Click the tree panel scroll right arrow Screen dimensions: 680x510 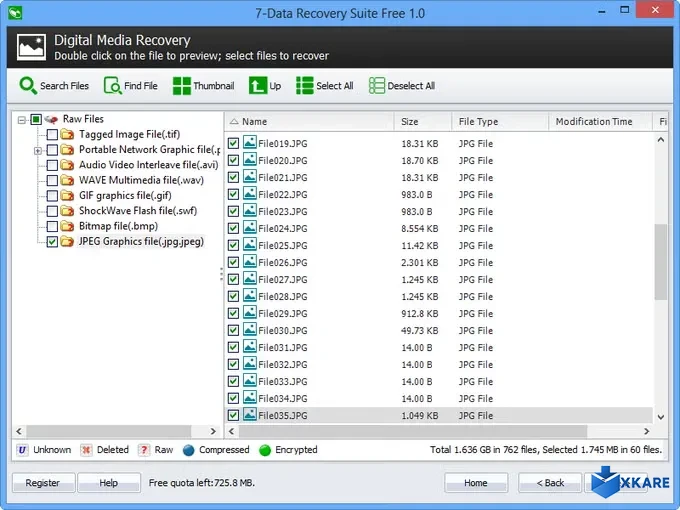pos(213,431)
